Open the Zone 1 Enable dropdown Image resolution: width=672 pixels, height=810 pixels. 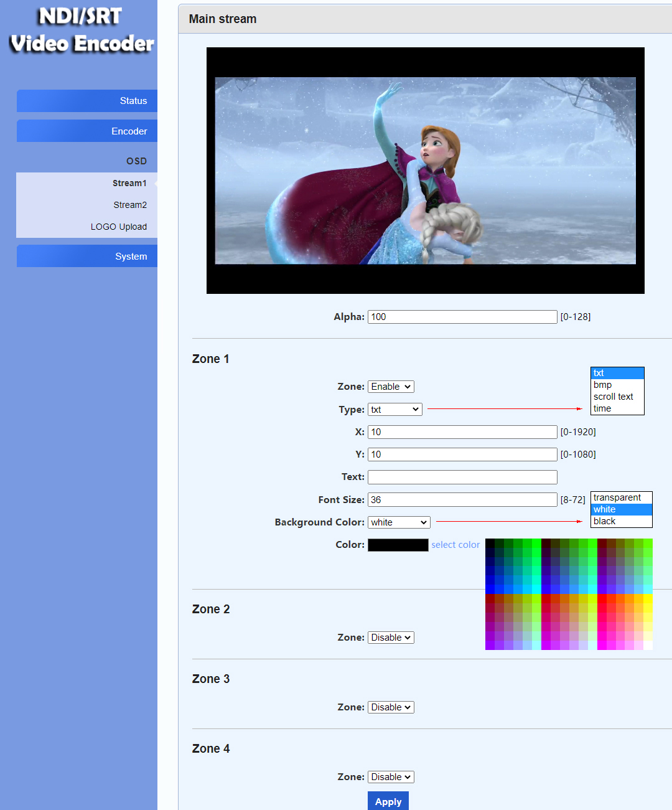(x=391, y=387)
